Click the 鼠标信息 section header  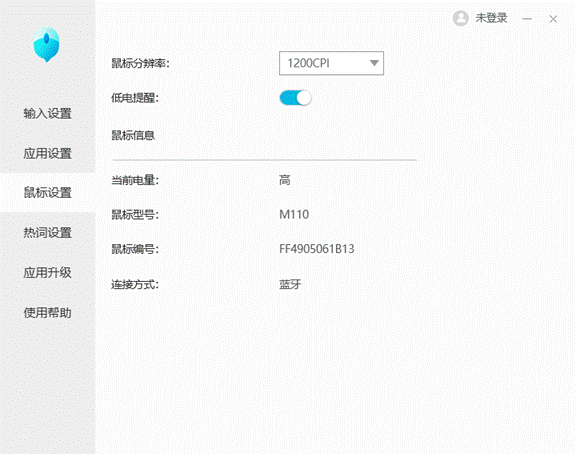point(133,136)
